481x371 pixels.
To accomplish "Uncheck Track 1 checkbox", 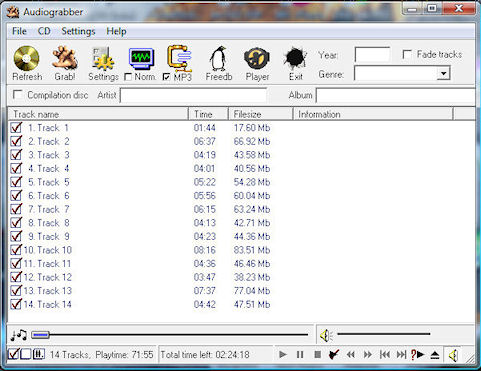I will 16,128.
